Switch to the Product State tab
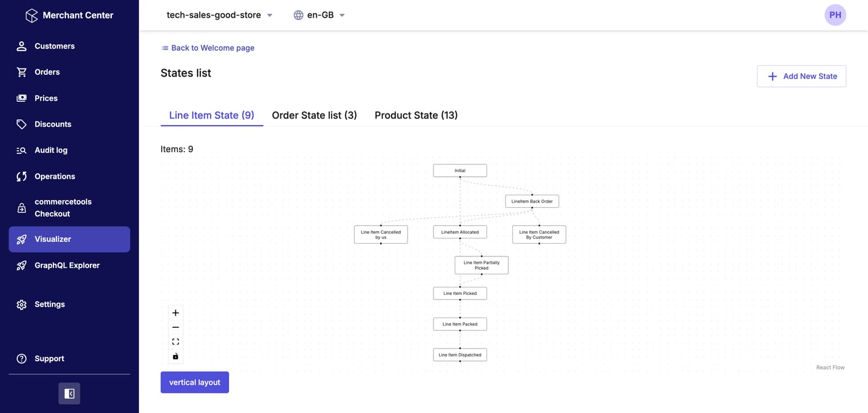 (416, 115)
